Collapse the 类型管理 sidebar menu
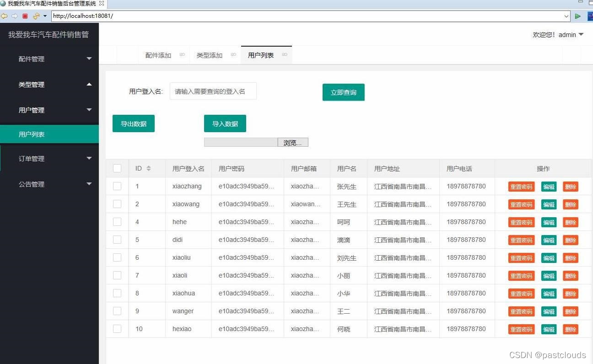Viewport: 593px width, 364px height. coord(49,84)
